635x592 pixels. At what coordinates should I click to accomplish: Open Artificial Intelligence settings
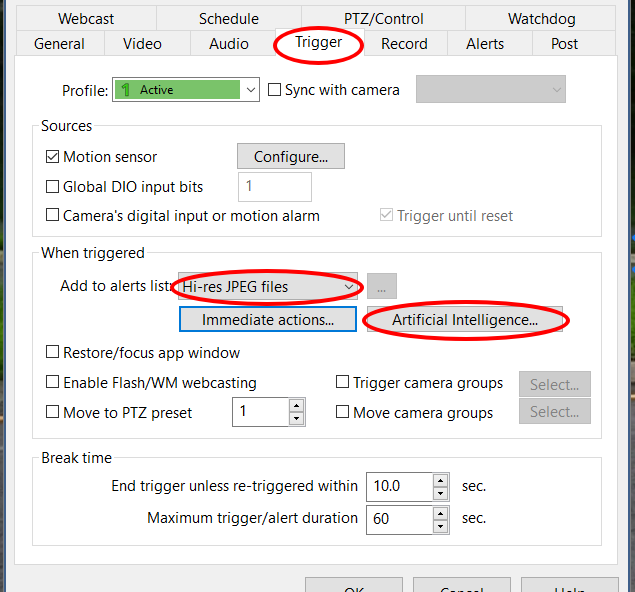465,320
